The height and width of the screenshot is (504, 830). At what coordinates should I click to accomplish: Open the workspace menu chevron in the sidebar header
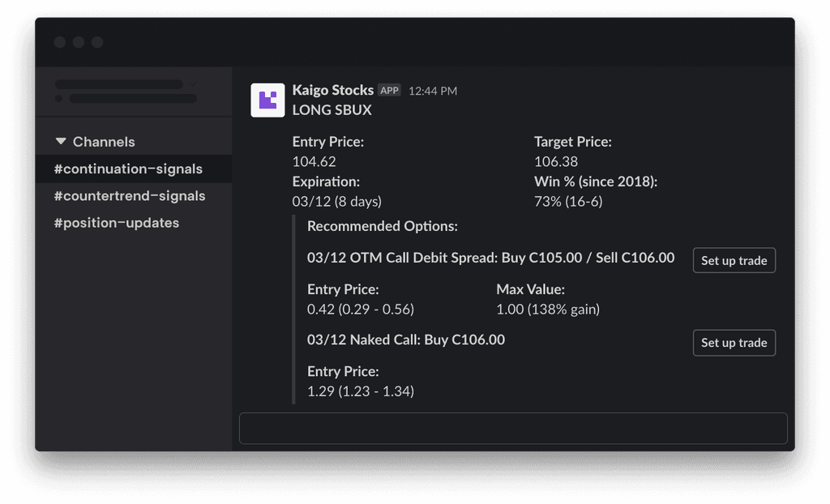pyautogui.click(x=193, y=83)
